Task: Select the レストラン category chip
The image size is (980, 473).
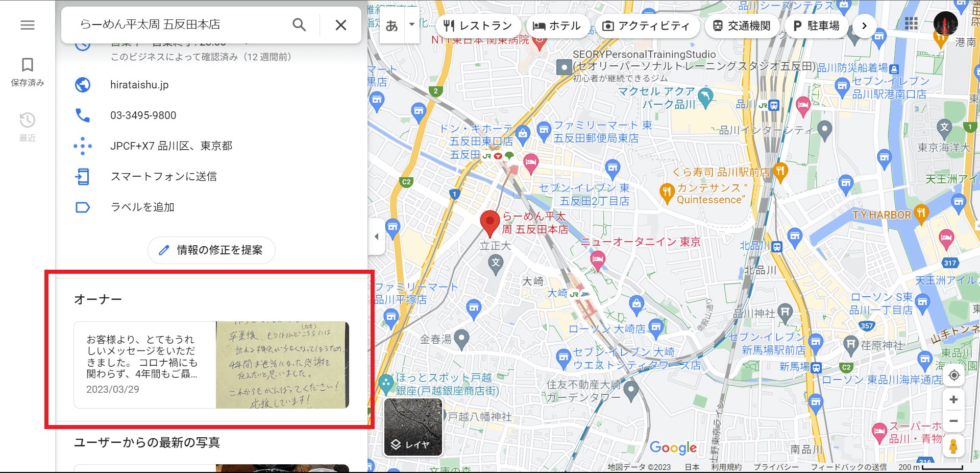Action: tap(478, 26)
